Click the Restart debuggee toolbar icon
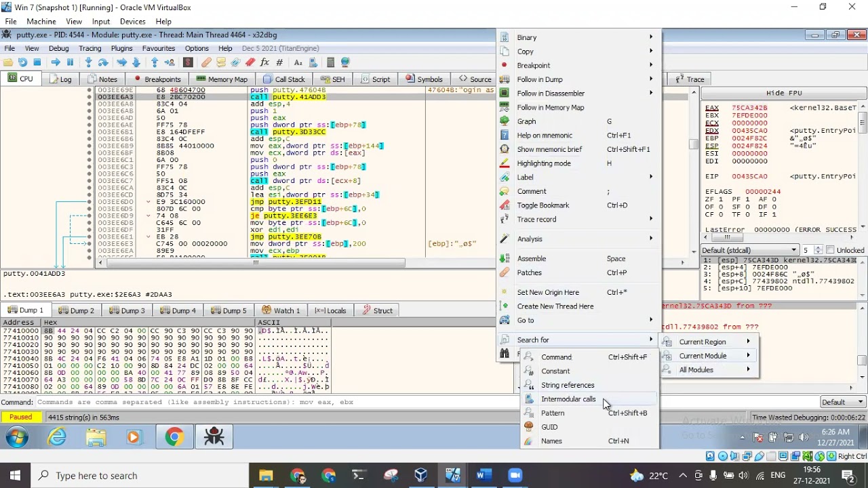The width and height of the screenshot is (868, 488). 22,62
